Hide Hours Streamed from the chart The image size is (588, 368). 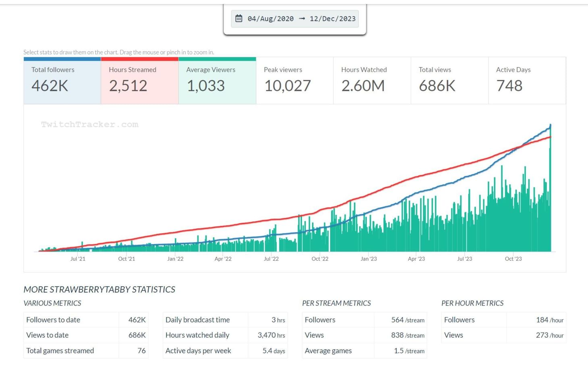point(139,81)
